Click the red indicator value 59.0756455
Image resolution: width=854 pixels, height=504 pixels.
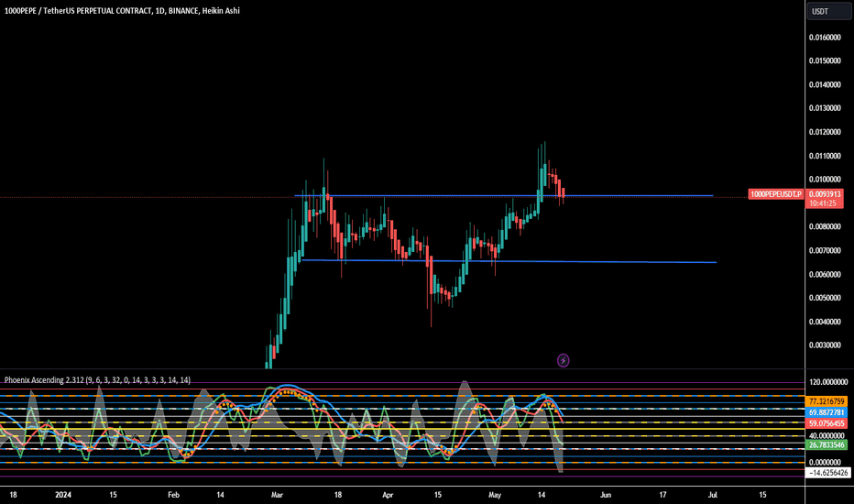(827, 423)
